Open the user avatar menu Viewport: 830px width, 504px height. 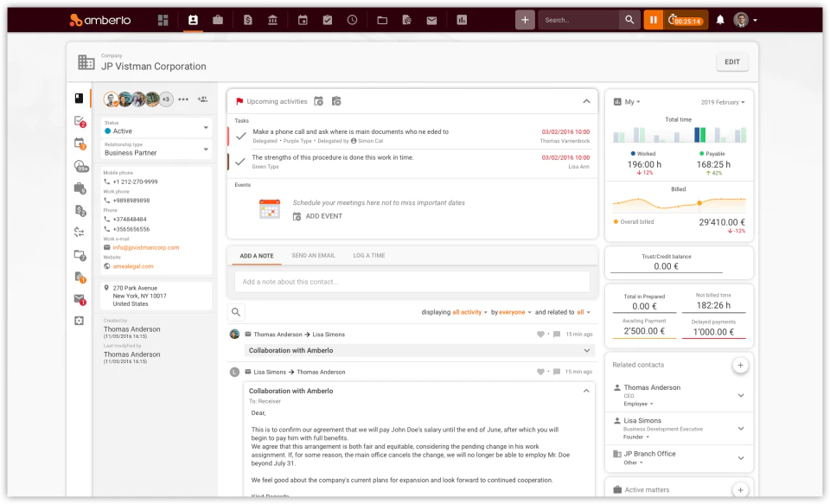pos(745,20)
